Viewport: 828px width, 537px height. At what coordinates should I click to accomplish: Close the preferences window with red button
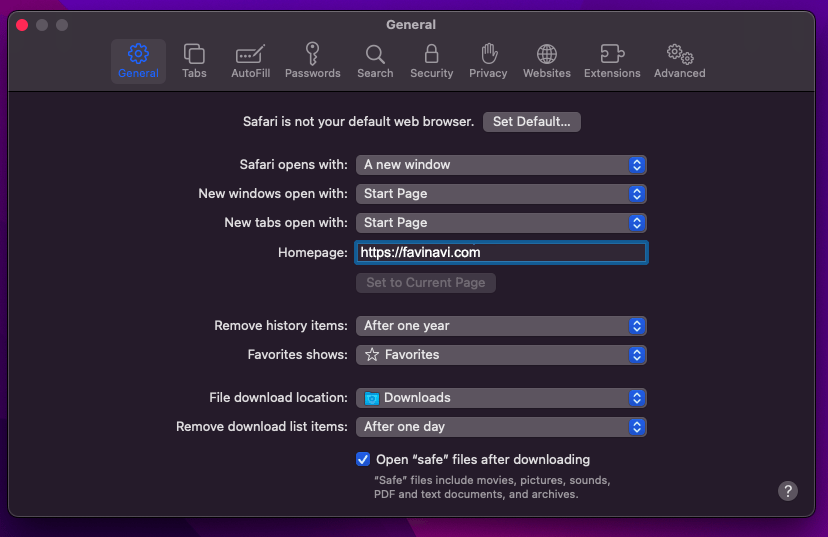[x=22, y=25]
